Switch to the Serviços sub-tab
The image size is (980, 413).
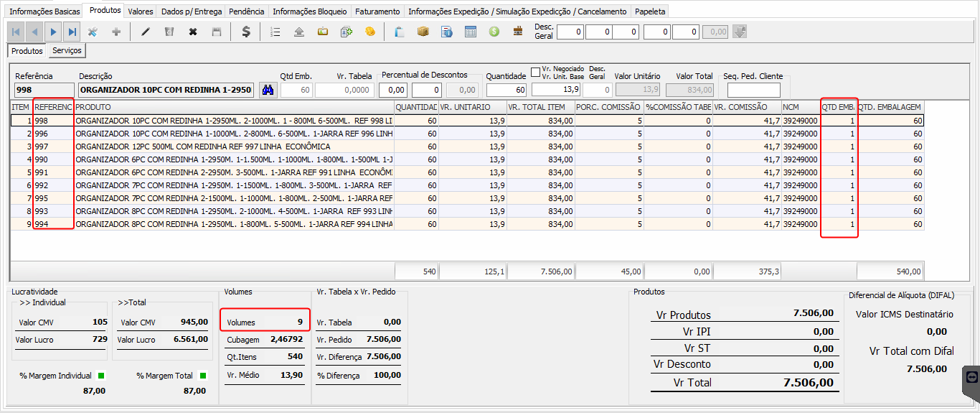[x=67, y=51]
